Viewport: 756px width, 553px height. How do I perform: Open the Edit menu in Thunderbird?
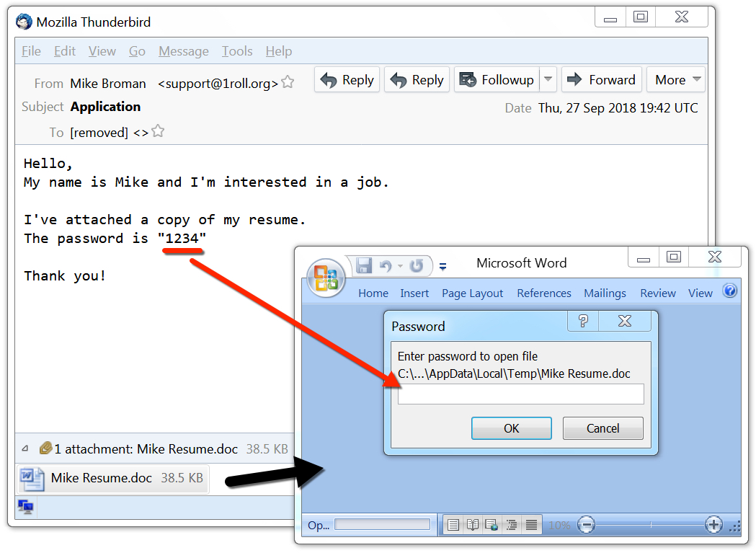65,51
